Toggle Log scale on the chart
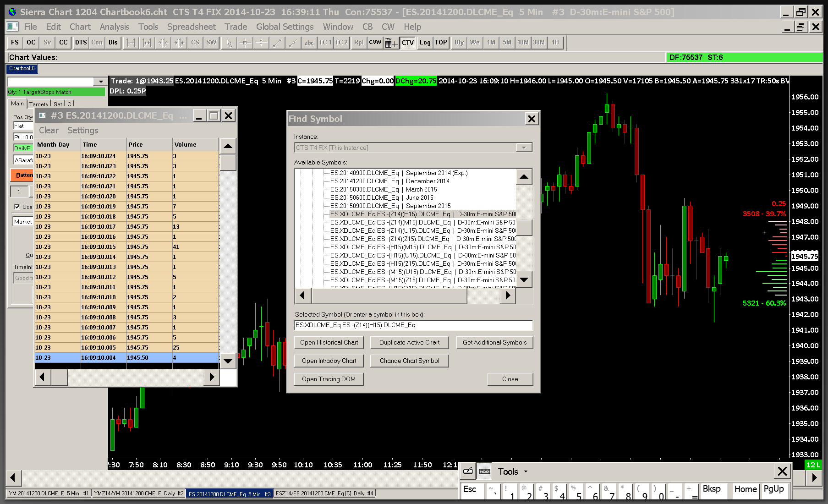The width and height of the screenshot is (828, 504). 425,43
